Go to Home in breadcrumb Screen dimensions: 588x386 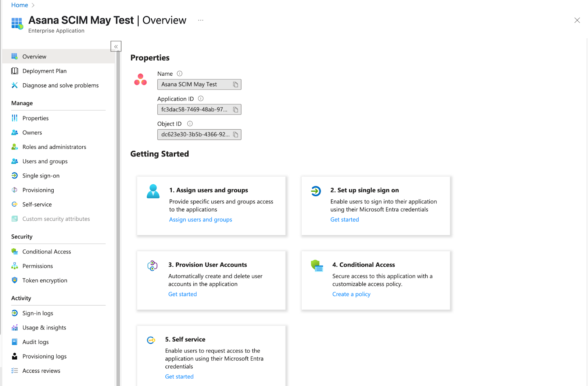click(19, 5)
